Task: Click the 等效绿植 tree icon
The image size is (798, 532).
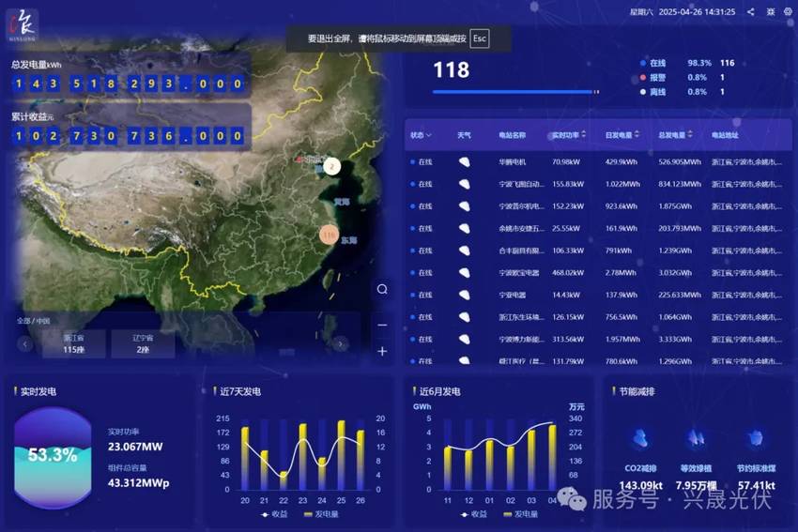Action: [697, 438]
